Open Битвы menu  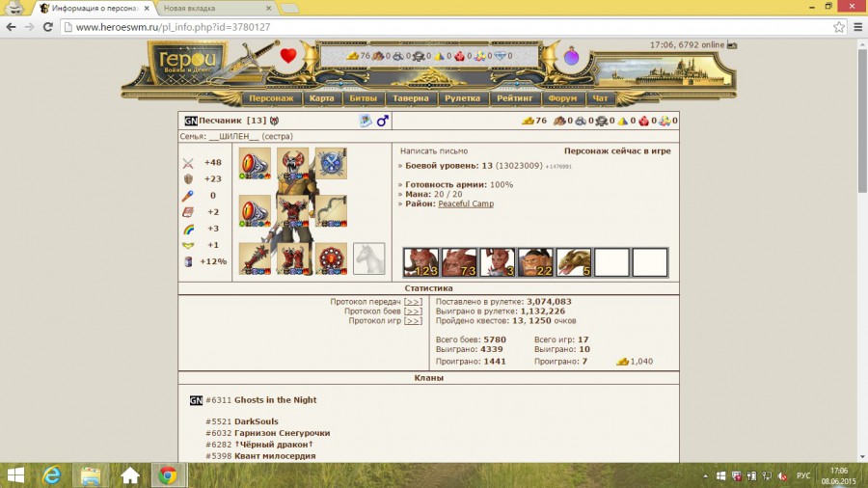tap(364, 98)
